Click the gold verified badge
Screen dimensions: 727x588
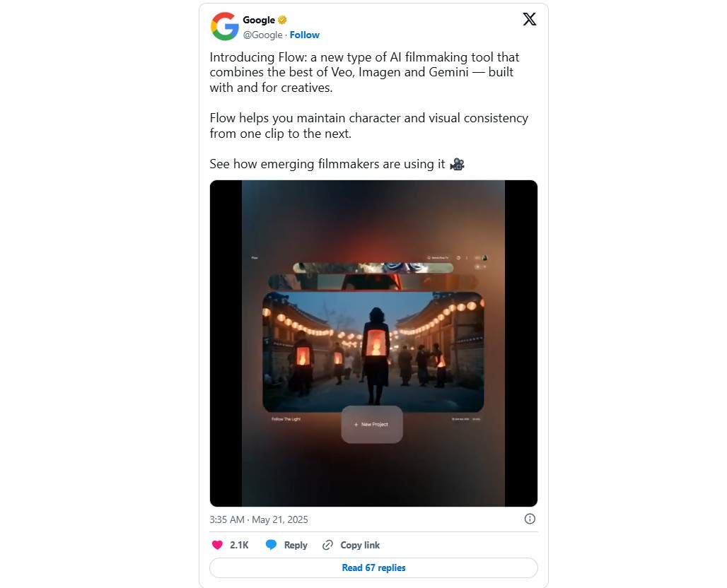click(x=282, y=20)
